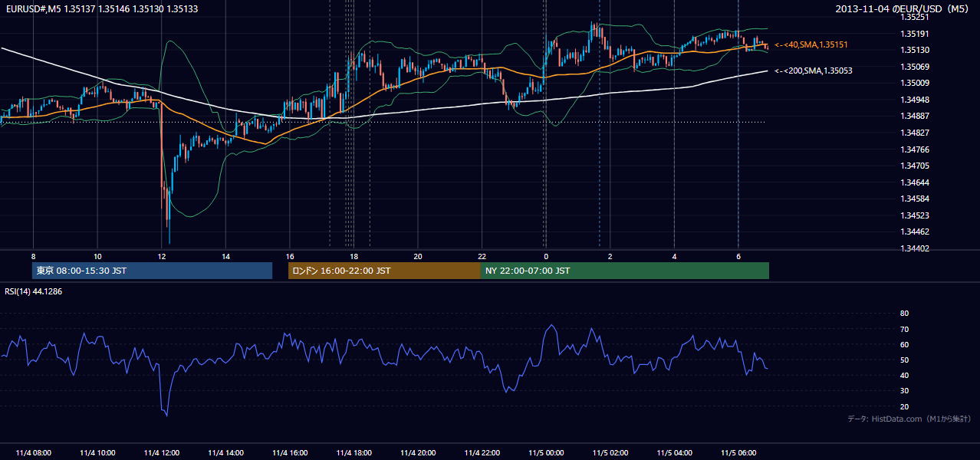Click RSI scale level 20
Screen dimensions: 980x460
point(904,407)
